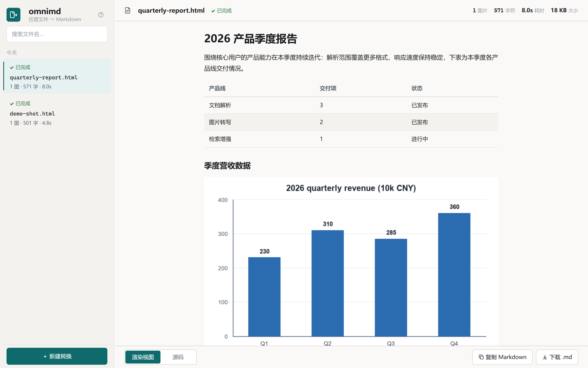Click the 季度营收数据 subheading
Screen dimensions: 588x368
click(227, 166)
